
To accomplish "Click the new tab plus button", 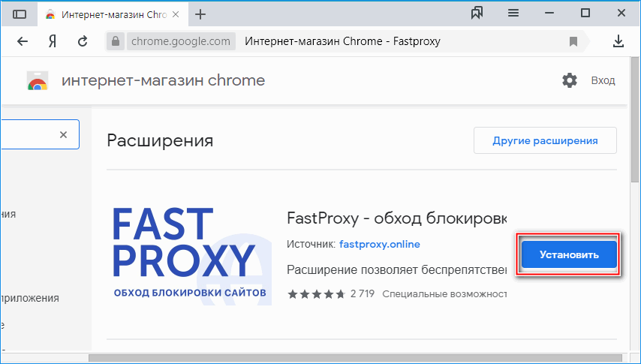I will click(x=200, y=14).
